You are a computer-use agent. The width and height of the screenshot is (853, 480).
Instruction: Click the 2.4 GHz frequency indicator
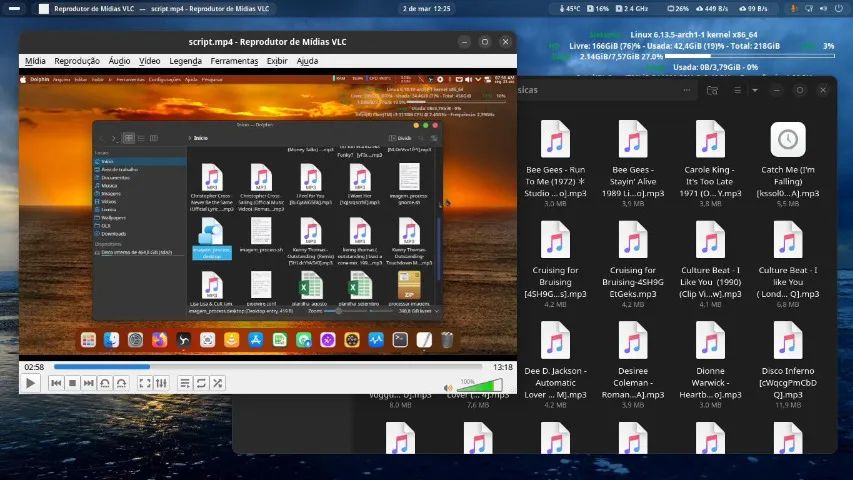(632, 9)
